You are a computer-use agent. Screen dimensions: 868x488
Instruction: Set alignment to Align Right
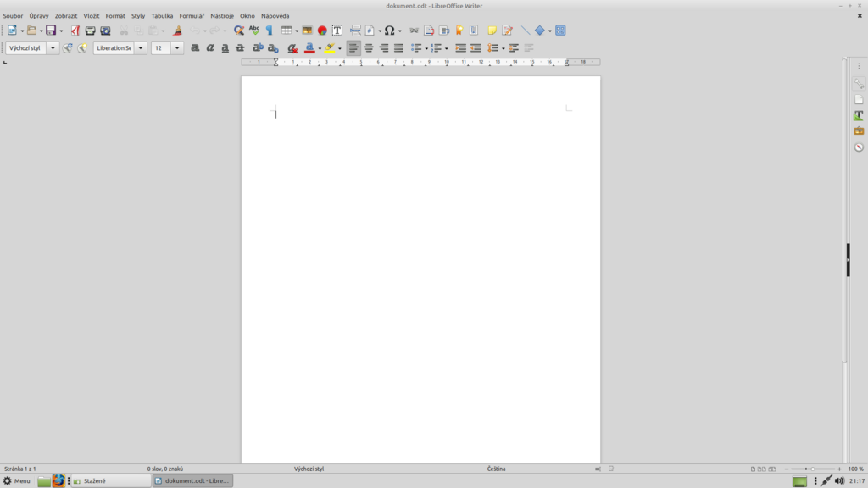[x=384, y=48]
